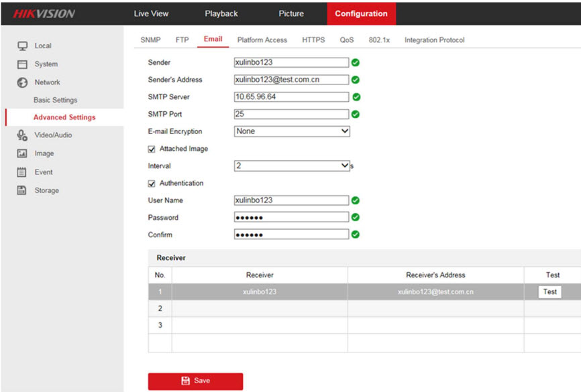The width and height of the screenshot is (581, 392).
Task: Click the Video/Audio microphone icon
Action: (x=21, y=135)
